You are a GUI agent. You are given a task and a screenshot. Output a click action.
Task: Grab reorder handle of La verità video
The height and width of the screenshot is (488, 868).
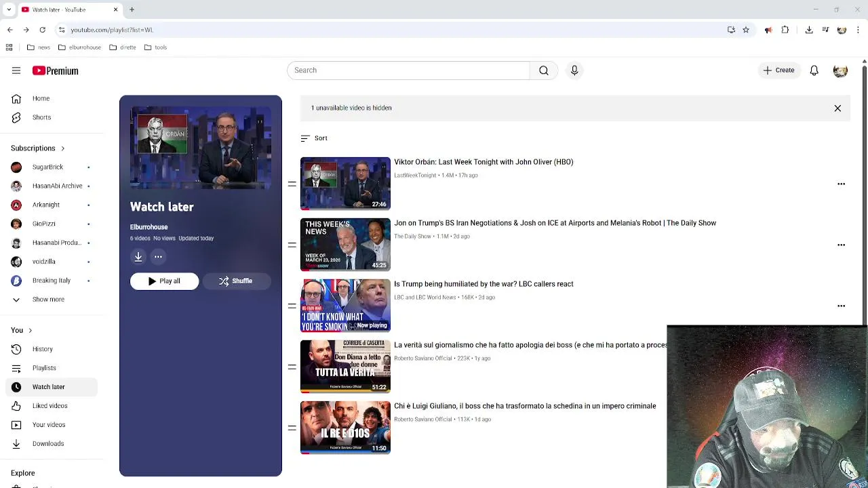coord(292,367)
